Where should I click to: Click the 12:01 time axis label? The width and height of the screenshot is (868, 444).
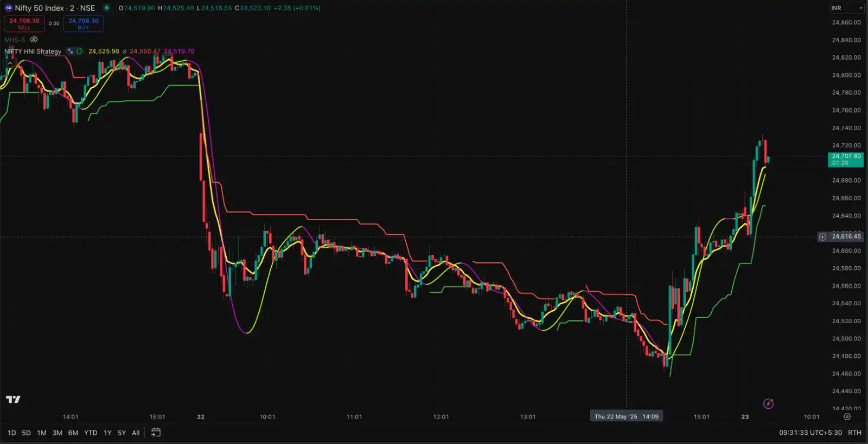tap(441, 417)
